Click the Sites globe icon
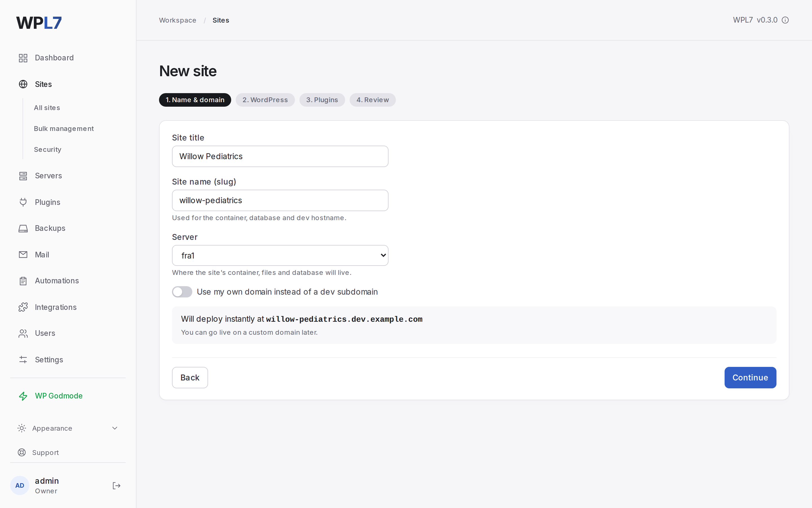Viewport: 812px width, 508px height. point(23,84)
